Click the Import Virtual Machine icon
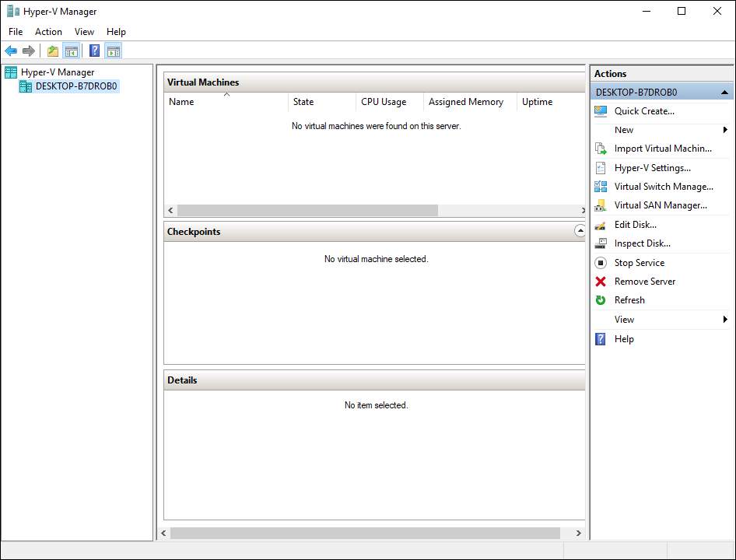This screenshot has height=560, width=736. (601, 149)
